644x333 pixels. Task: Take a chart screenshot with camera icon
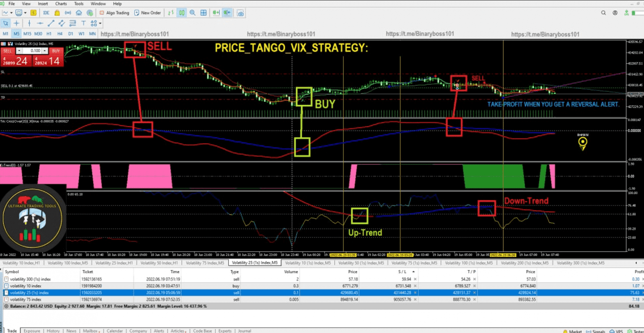pyautogui.click(x=239, y=13)
